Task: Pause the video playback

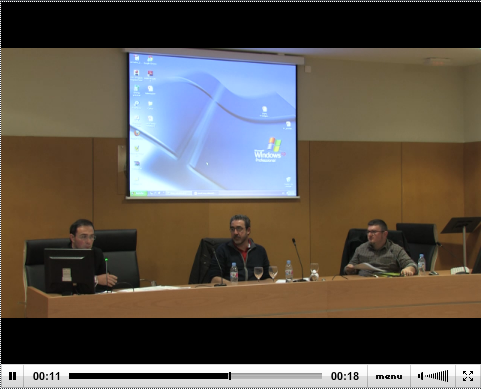Action: [x=12, y=376]
